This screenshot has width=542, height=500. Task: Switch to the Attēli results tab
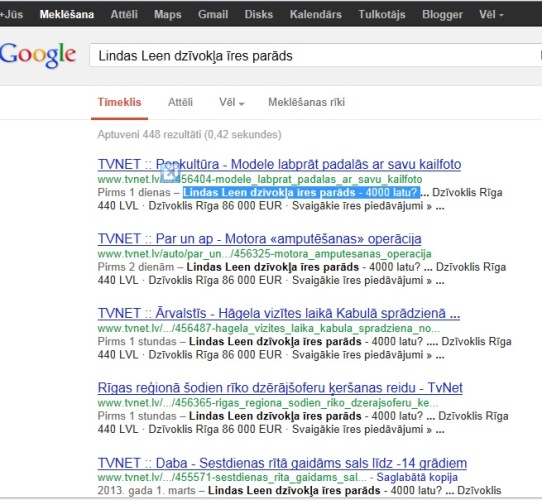(x=180, y=102)
